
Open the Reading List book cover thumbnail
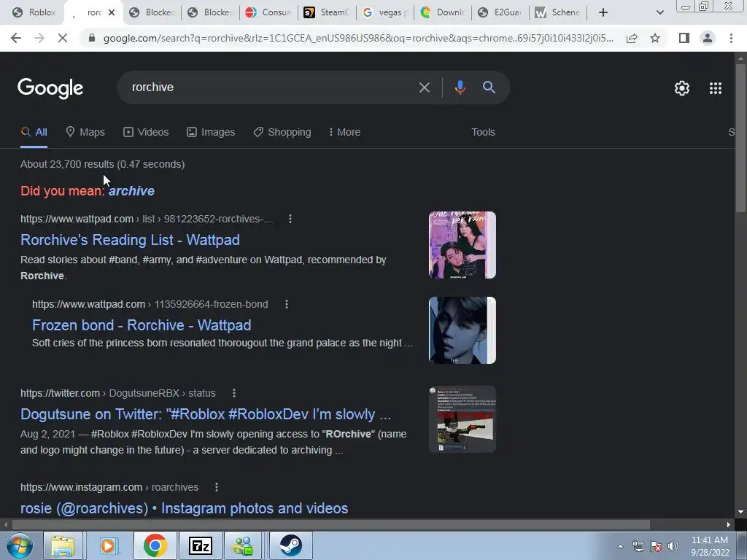462,245
